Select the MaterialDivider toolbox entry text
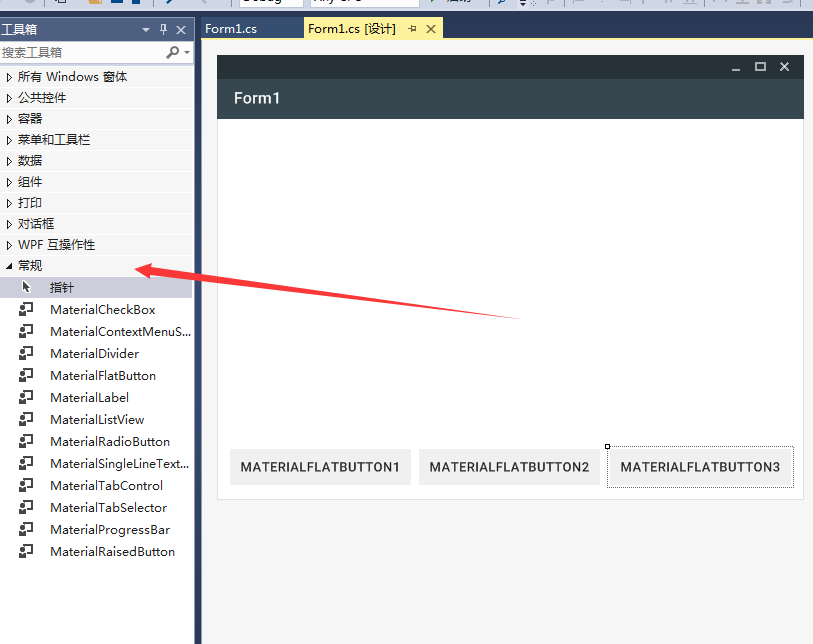The image size is (813, 644). coord(94,354)
